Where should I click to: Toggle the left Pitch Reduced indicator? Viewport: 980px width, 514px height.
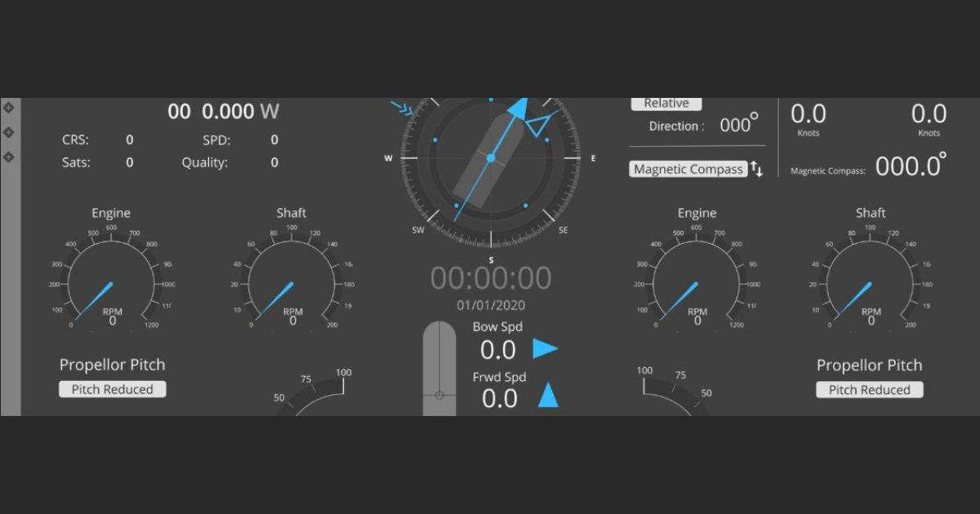(x=112, y=389)
